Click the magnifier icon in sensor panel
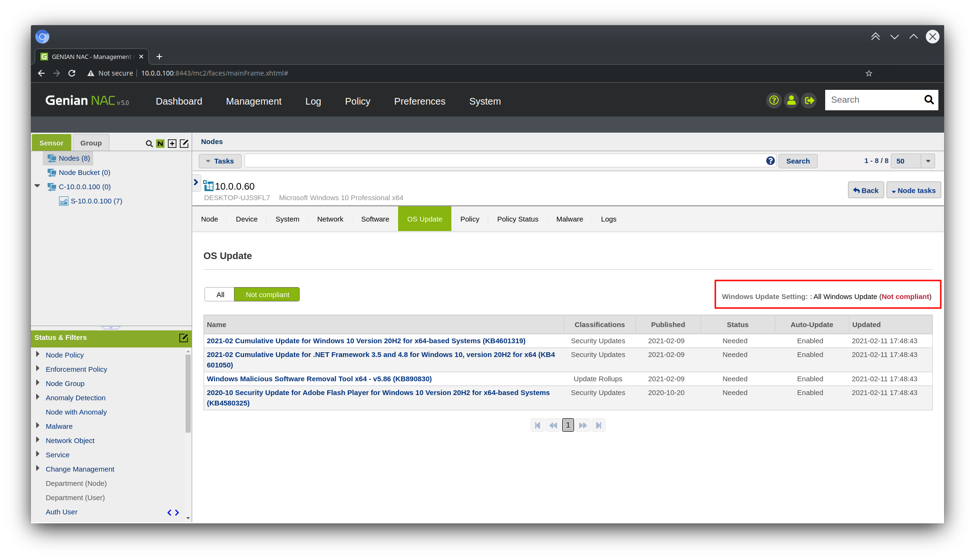Screen dimensions: 975x560 149,144
